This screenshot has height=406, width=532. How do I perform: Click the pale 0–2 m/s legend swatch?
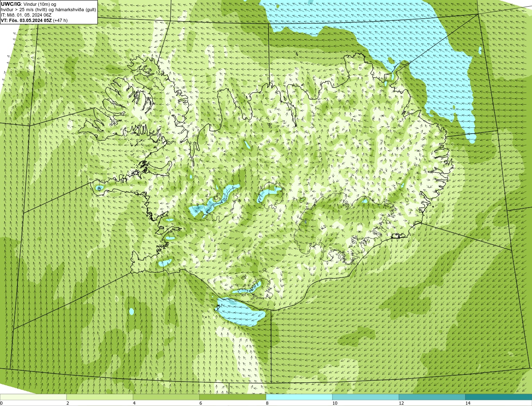click(x=33, y=397)
